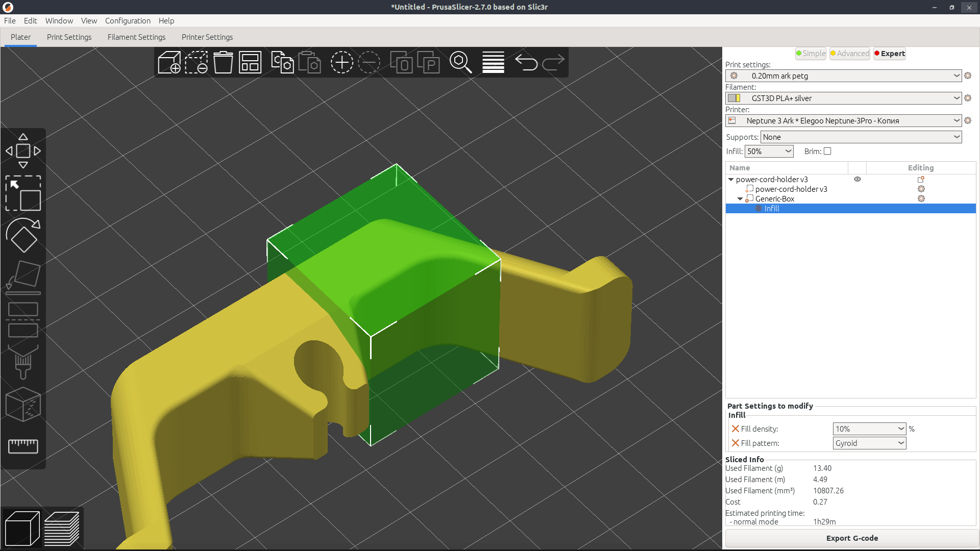Open the Print settings preset dropdown
The image size is (980, 551).
click(x=843, y=76)
